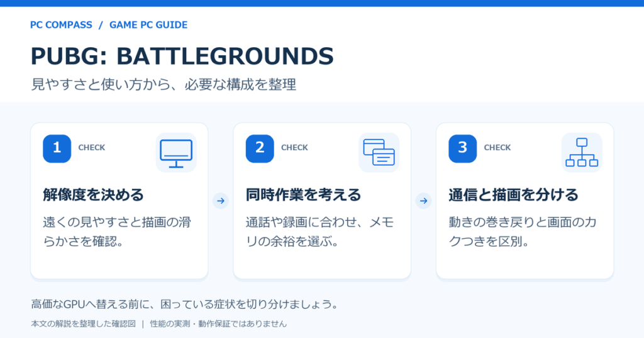Click the description 遠くの見やすさと描画の滑らかさを確認
Image resolution: width=644 pixels, height=338 pixels.
(117, 232)
